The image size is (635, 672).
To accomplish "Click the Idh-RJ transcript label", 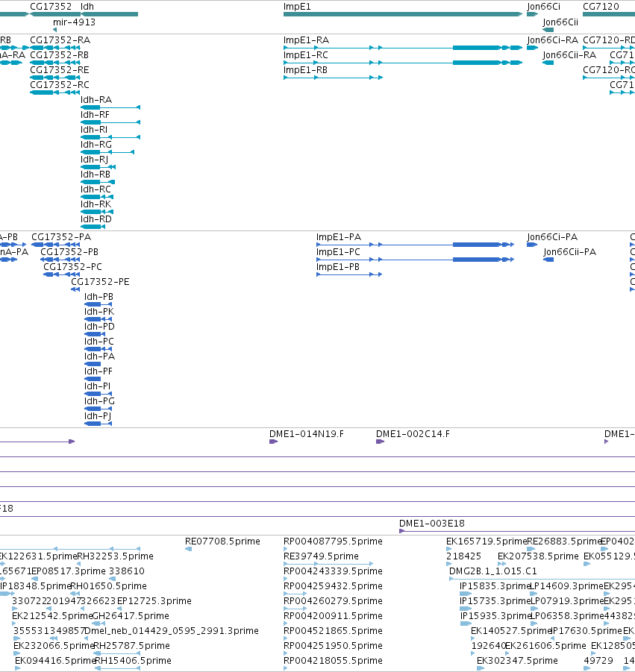I will click(x=94, y=160).
